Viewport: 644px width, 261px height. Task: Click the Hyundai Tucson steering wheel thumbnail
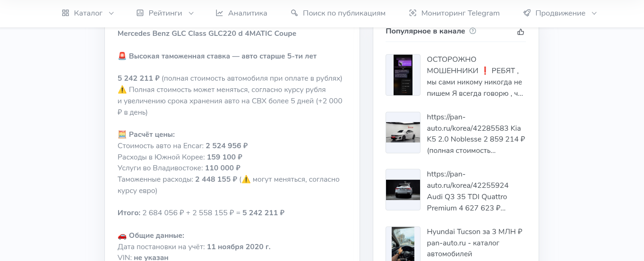(403, 244)
